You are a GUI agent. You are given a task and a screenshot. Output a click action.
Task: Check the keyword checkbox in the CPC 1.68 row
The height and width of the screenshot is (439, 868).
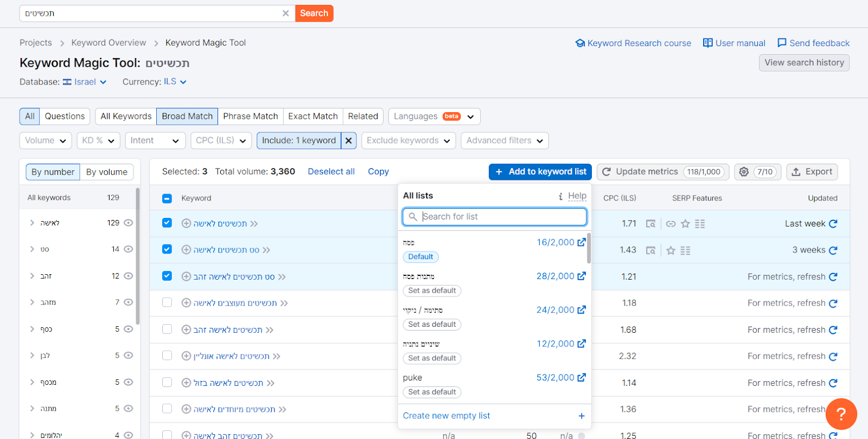coord(167,329)
